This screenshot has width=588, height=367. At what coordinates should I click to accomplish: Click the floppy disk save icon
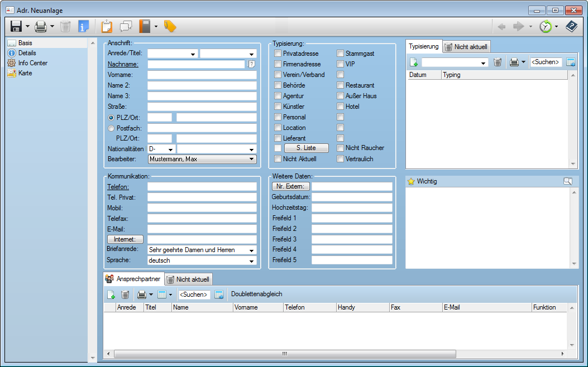[16, 26]
